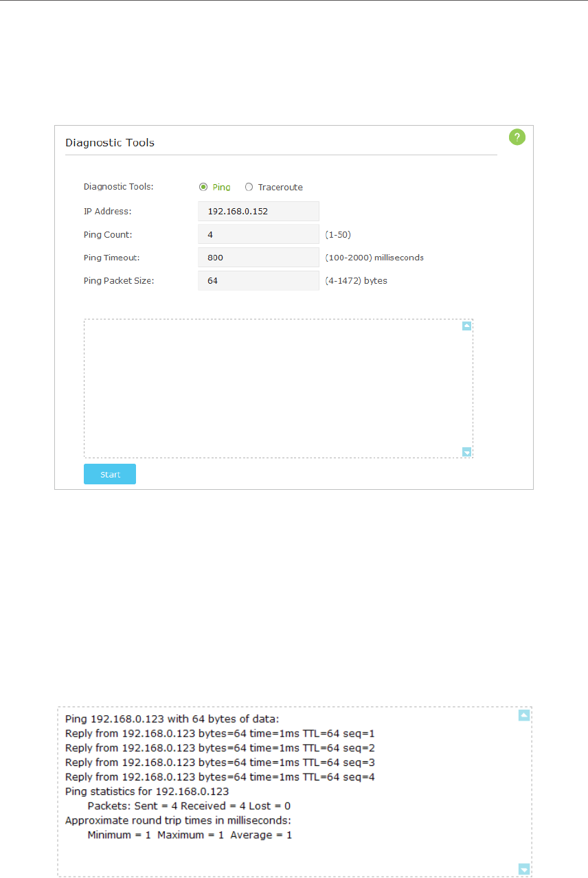Screen dimensions: 588x878
Task: Select the Ping radio button
Action: pyautogui.click(x=203, y=187)
